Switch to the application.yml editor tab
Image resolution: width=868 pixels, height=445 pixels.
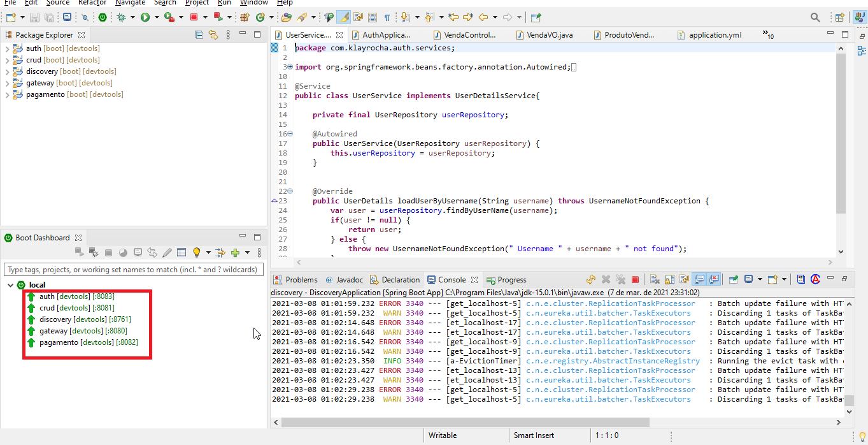(715, 35)
